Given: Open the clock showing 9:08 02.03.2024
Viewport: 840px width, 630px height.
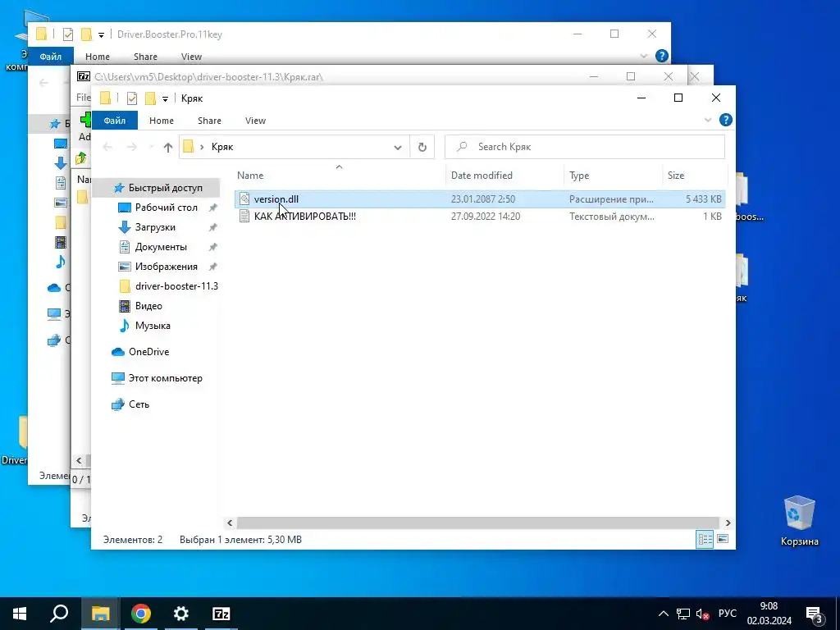Looking at the screenshot, I should pyautogui.click(x=769, y=614).
